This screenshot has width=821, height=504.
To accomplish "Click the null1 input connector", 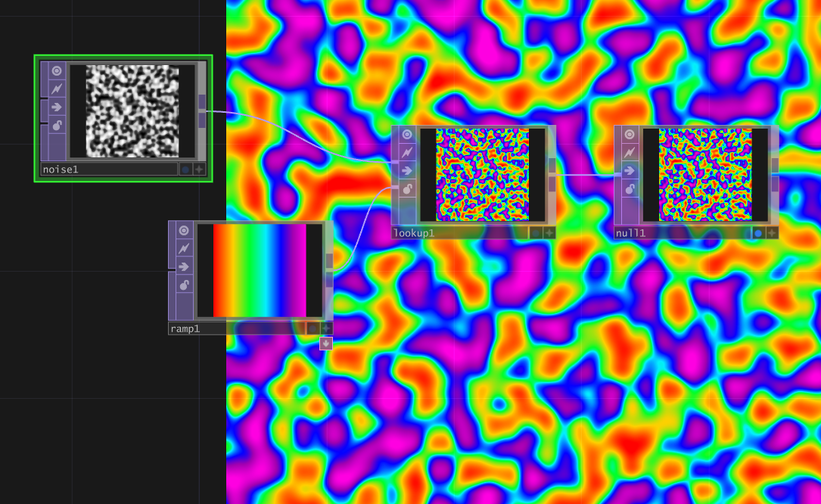I will [x=618, y=175].
